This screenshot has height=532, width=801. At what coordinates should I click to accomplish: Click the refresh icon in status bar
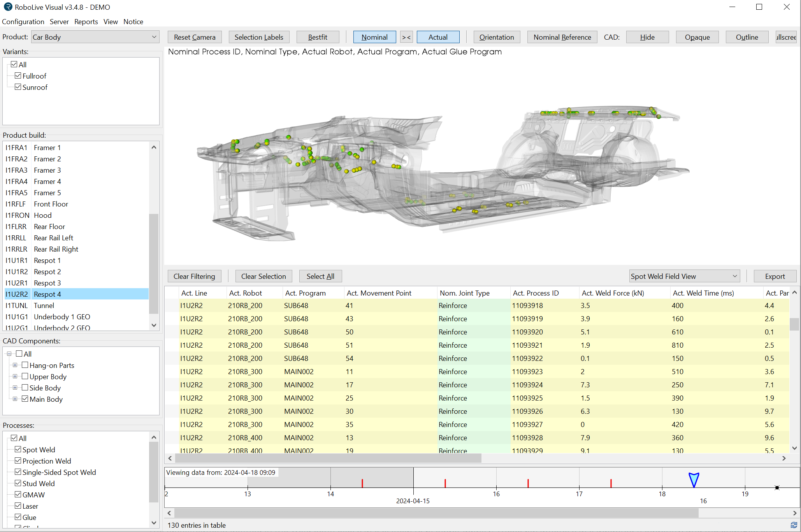794,525
